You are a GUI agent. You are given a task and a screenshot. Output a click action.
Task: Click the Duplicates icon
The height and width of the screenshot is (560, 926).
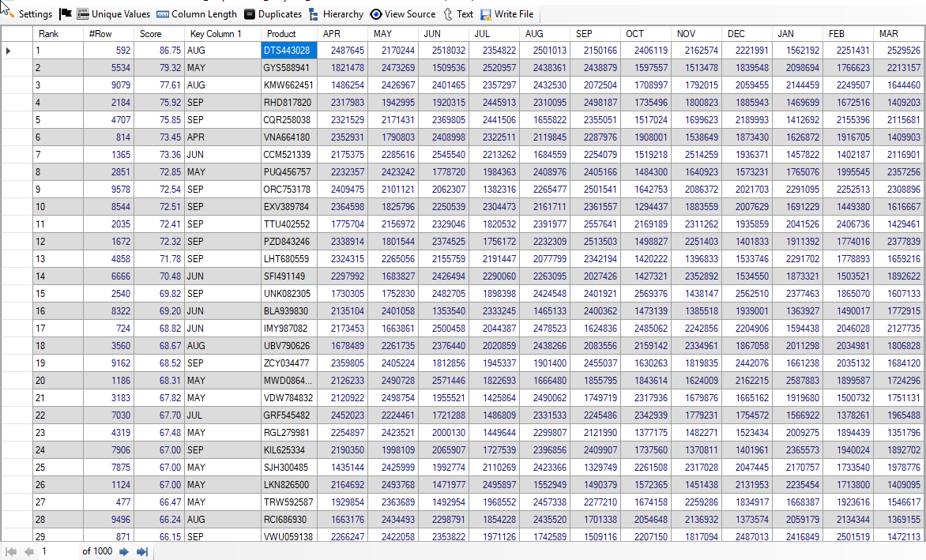tap(250, 14)
